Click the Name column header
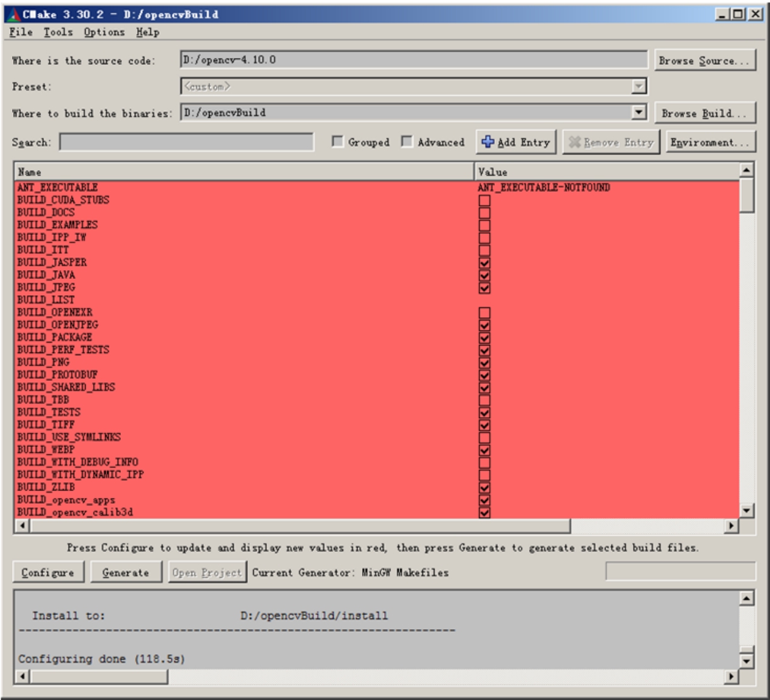770x700 pixels. click(244, 172)
